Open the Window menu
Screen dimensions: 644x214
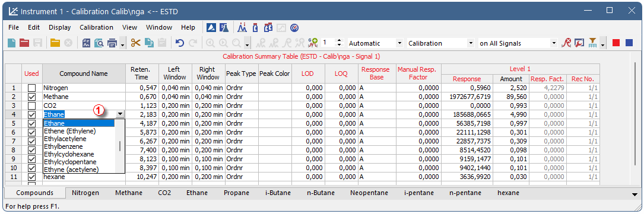[159, 27]
